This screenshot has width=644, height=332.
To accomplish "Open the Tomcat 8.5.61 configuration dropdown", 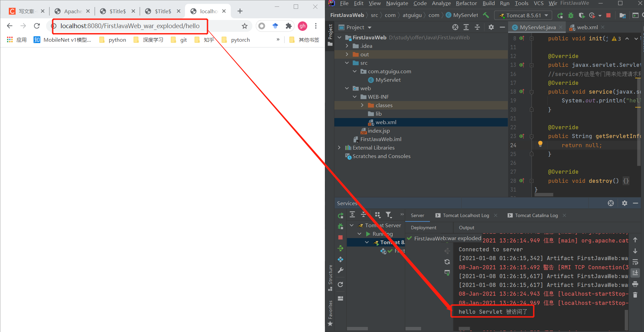I will pyautogui.click(x=523, y=15).
